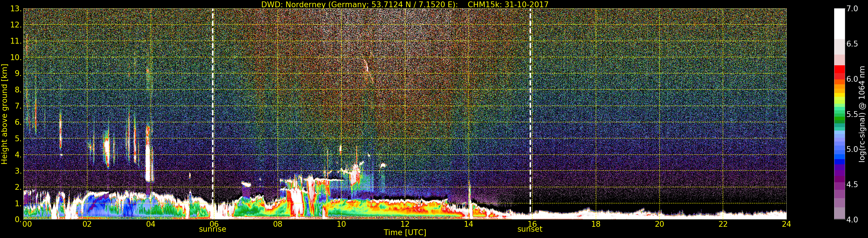Viewport: 868px width, 238px height.
Task: Click the '4.5' colorbar tick label
Action: pos(852,185)
